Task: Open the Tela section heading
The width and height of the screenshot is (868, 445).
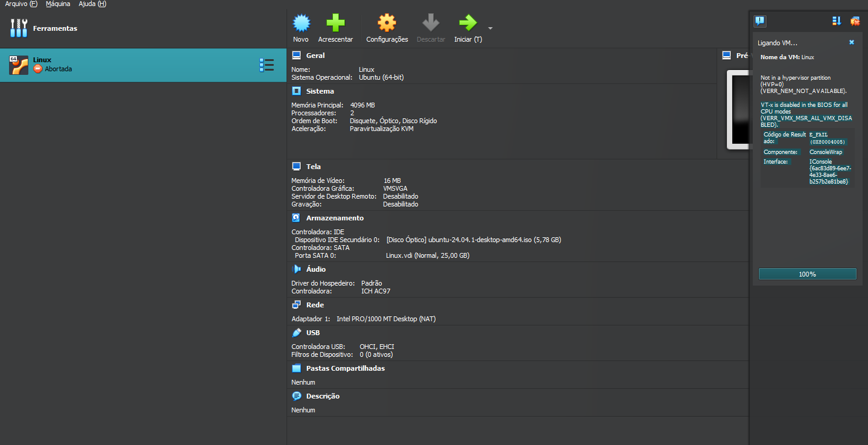Action: (314, 167)
